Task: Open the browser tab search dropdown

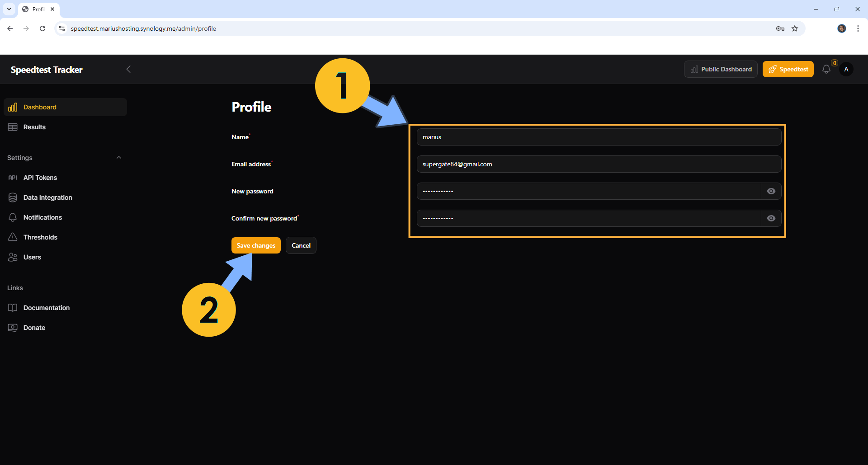Action: point(9,9)
